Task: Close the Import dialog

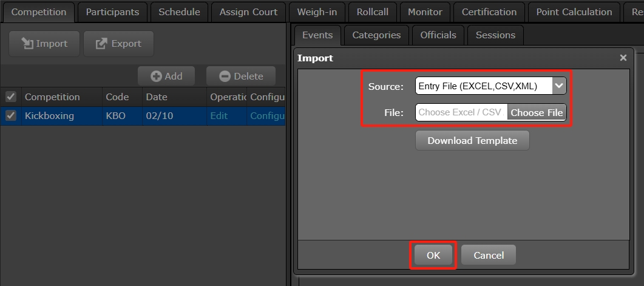Action: [x=623, y=58]
